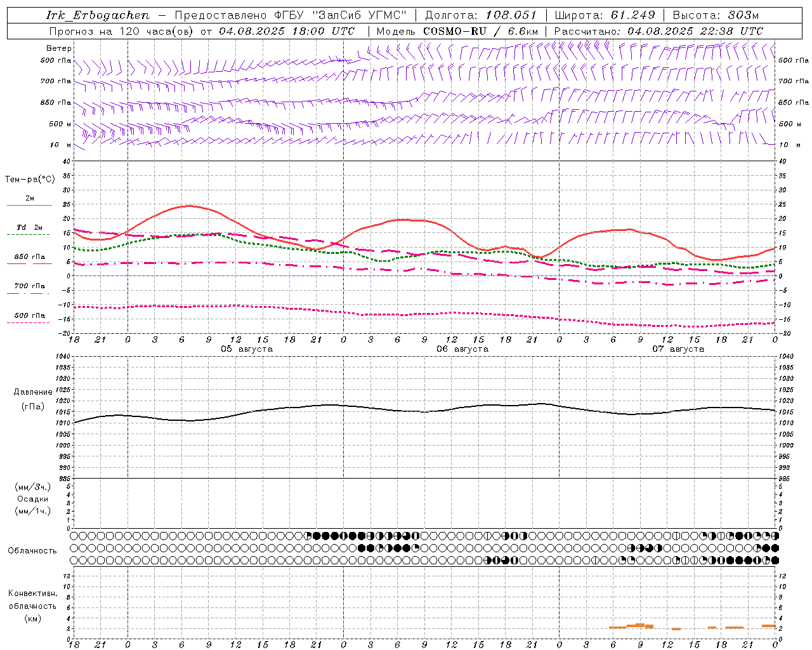
Task: Click the Конвективн. label of the convective panel
Action: coord(32,594)
